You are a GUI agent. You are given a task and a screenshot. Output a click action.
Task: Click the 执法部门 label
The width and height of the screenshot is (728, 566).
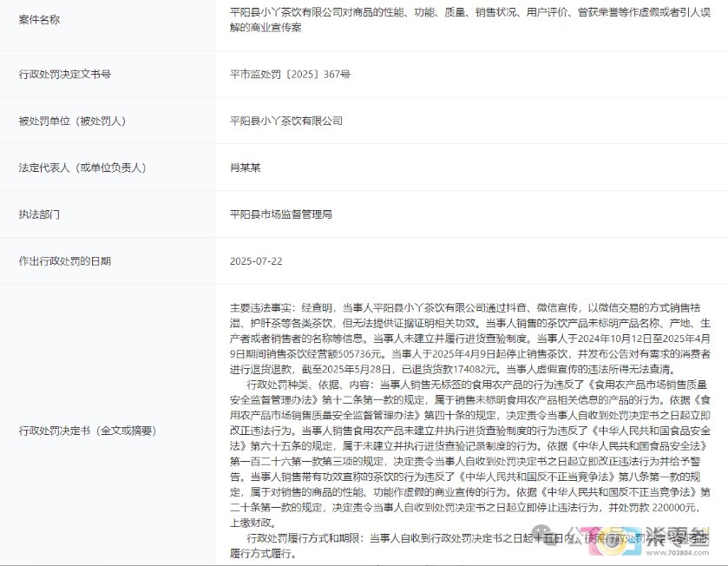pyautogui.click(x=39, y=214)
